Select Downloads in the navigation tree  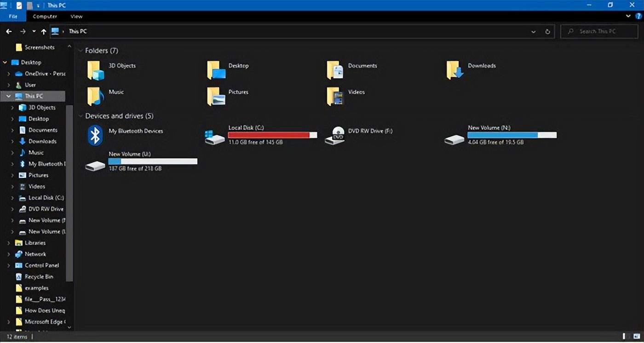coord(38,141)
